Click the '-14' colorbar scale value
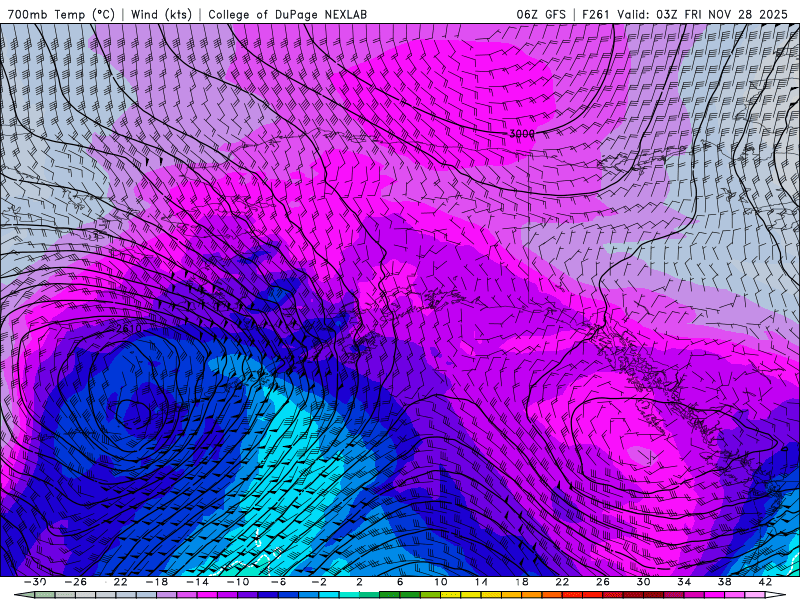 point(197,582)
